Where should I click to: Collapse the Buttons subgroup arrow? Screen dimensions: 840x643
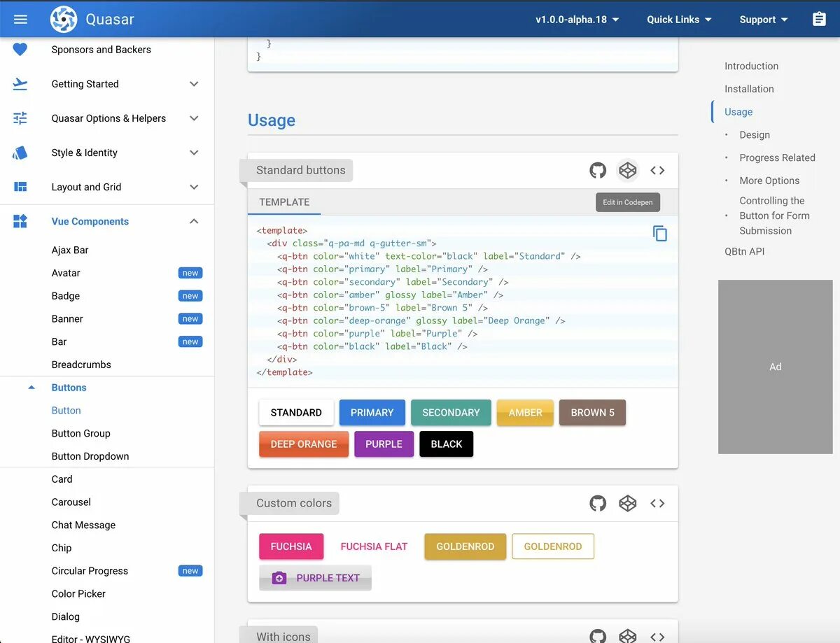[x=31, y=387]
